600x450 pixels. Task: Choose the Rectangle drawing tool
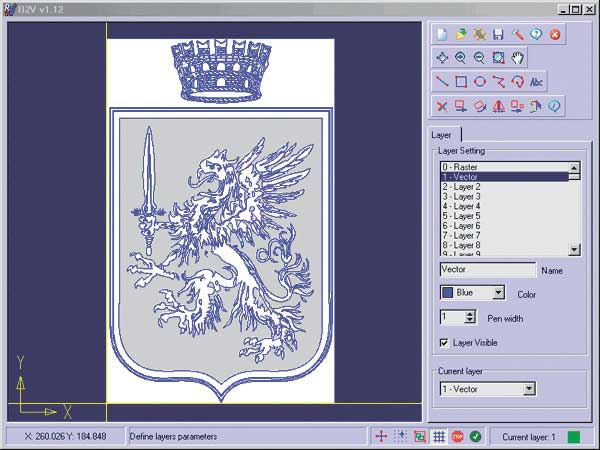click(x=461, y=82)
